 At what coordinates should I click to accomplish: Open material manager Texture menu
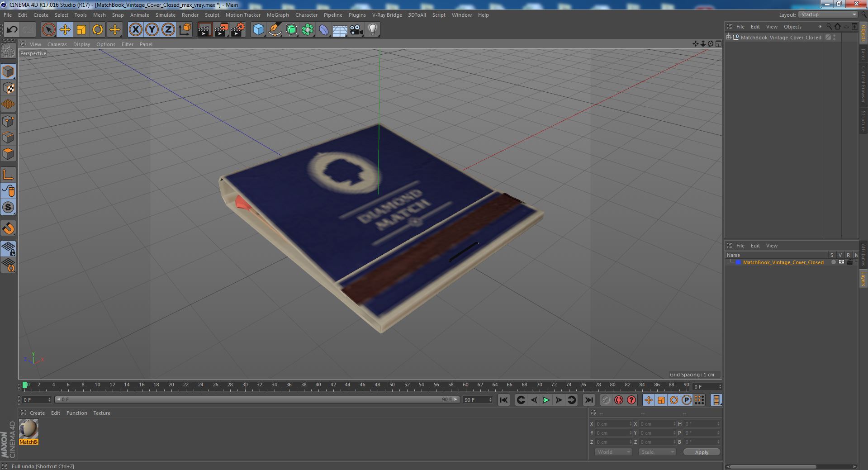[x=102, y=413]
